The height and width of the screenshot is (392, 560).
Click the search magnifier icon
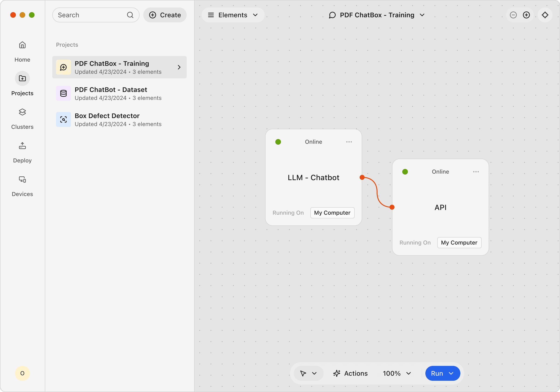coord(130,15)
